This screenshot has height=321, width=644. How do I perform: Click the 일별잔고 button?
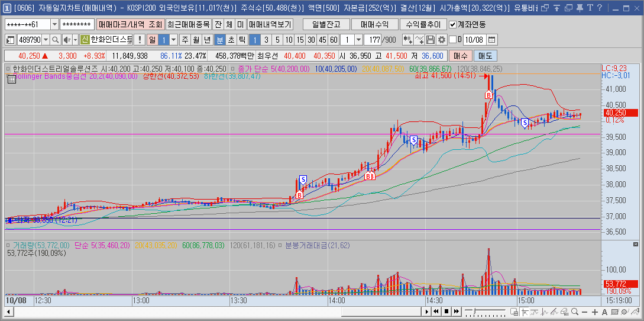(325, 24)
